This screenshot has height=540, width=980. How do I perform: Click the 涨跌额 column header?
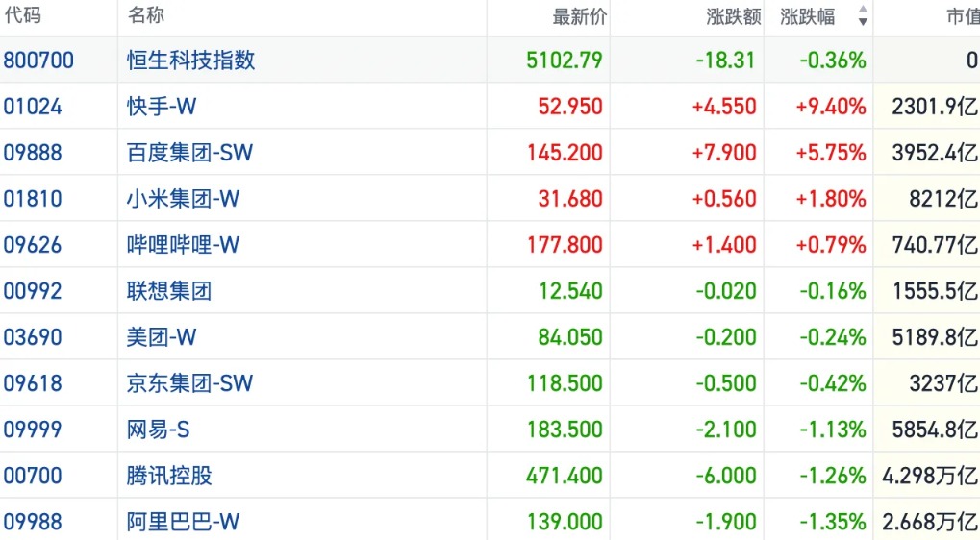(734, 16)
